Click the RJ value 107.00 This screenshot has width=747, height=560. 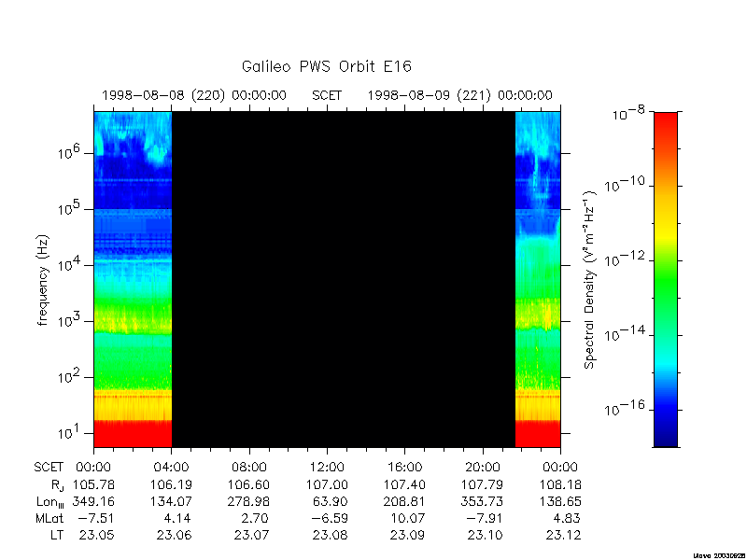click(x=327, y=484)
